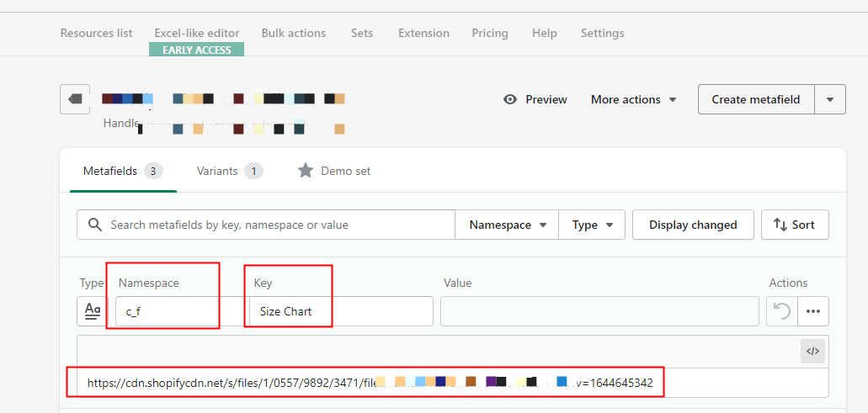Image resolution: width=868 pixels, height=413 pixels.
Task: Click the Value column header
Action: coord(457,283)
